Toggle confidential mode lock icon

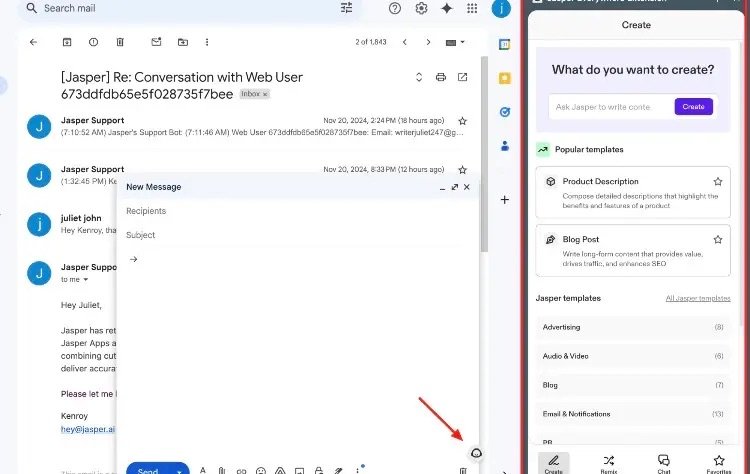coord(319,471)
